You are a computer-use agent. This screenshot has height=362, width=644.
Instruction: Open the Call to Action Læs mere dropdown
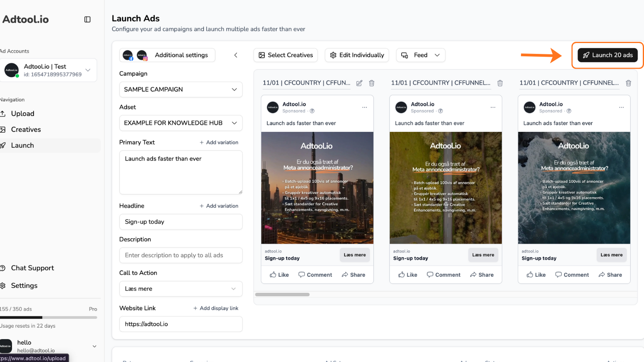[181, 289]
